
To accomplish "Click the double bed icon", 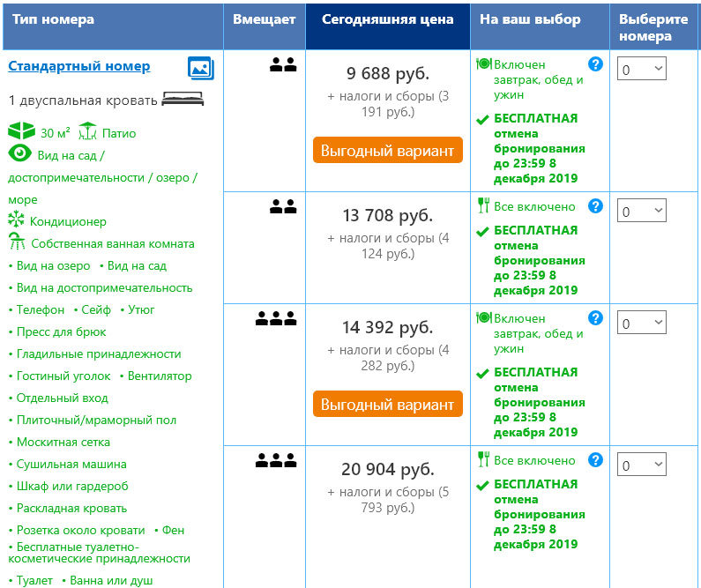I will pos(183,100).
